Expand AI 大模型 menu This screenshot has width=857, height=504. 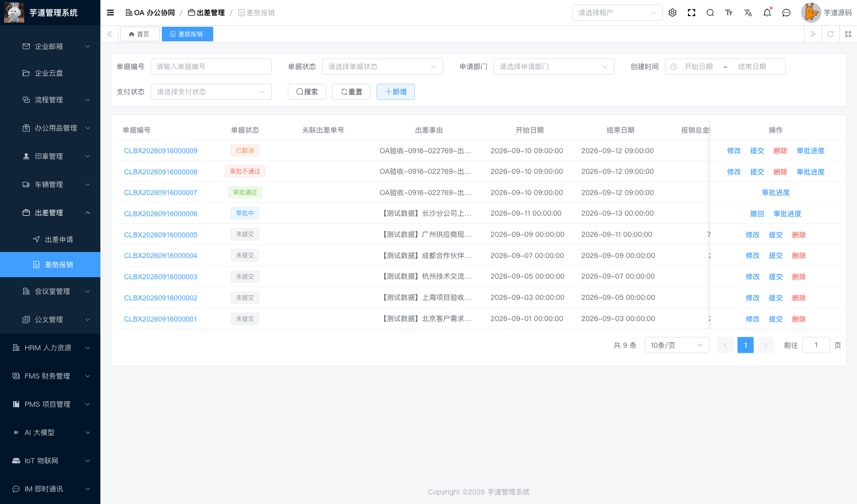pyautogui.click(x=50, y=432)
